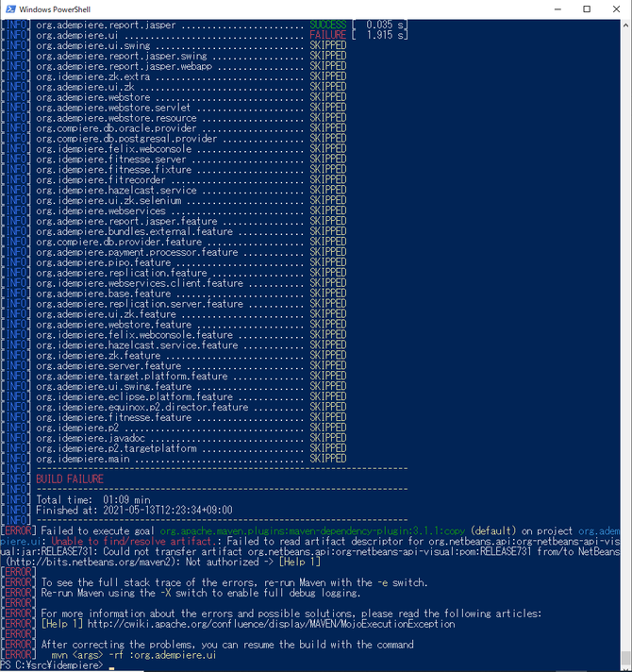This screenshot has height=672, width=632.
Task: Click 'org.idempiere.webservices' module line
Action: pyautogui.click(x=191, y=210)
